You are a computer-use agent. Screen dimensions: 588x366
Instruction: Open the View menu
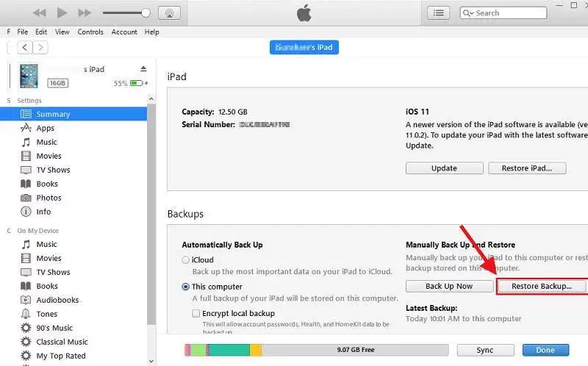(62, 32)
